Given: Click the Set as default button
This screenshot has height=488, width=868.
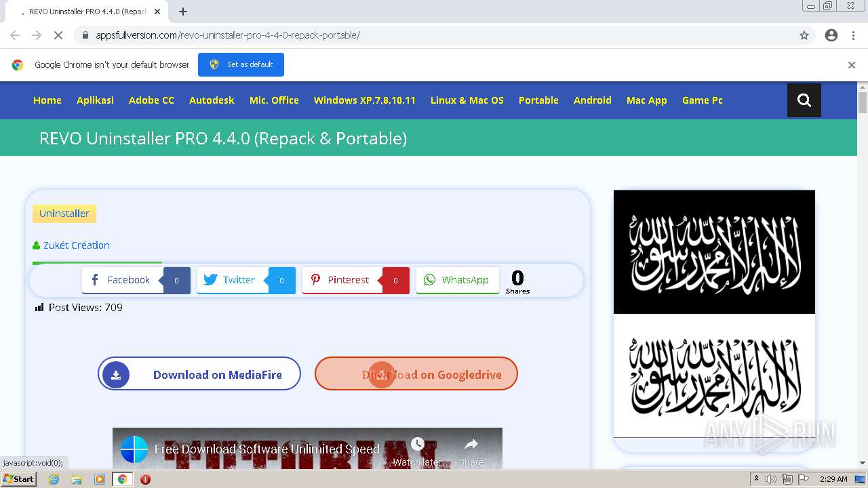Looking at the screenshot, I should tap(241, 64).
